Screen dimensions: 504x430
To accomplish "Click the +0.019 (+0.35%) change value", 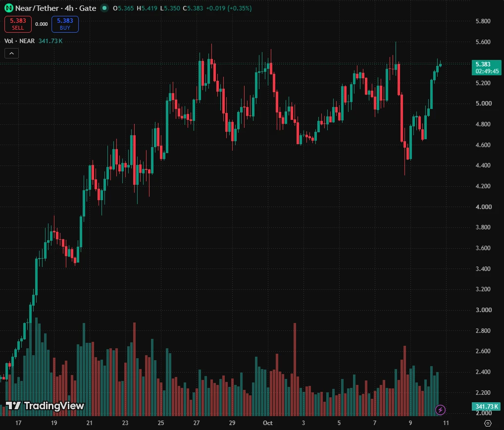I will coord(229,8).
